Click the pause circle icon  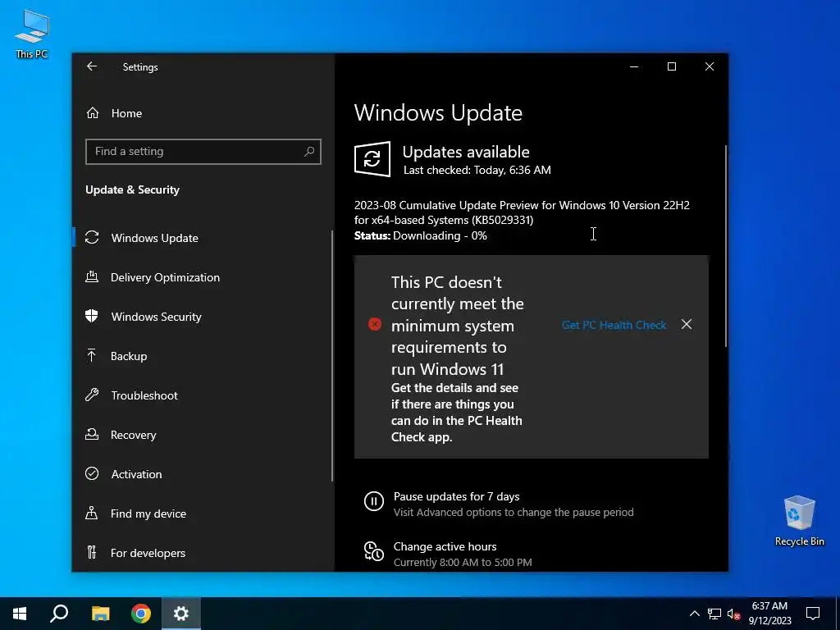click(x=374, y=501)
